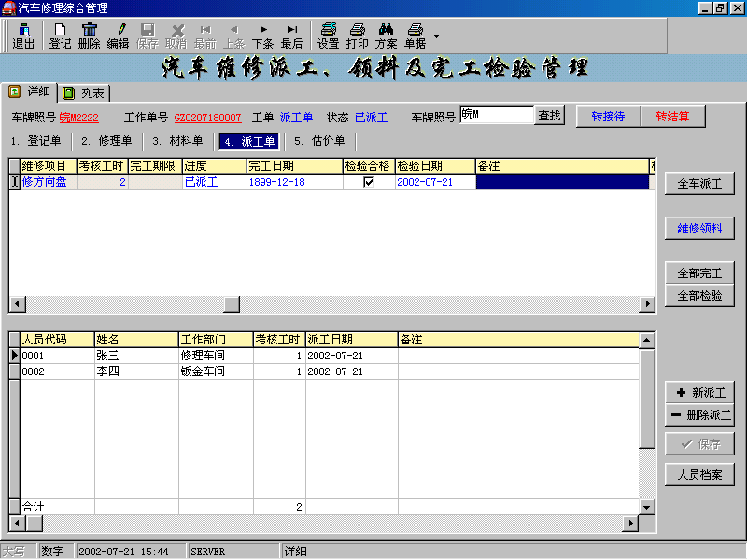Image resolution: width=747 pixels, height=560 pixels.
Task: Open the 5. 估价单 tab
Action: (319, 141)
